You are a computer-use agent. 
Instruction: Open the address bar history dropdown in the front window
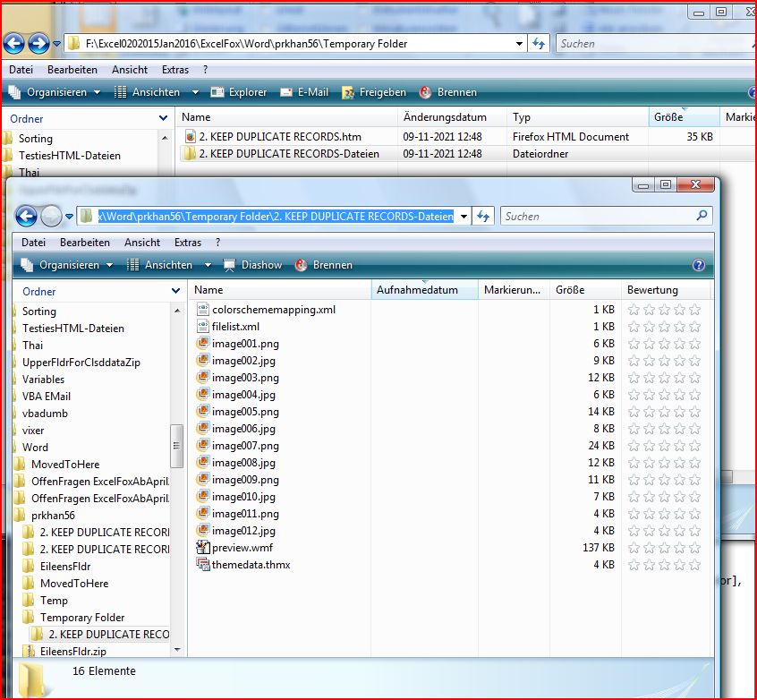(x=464, y=217)
